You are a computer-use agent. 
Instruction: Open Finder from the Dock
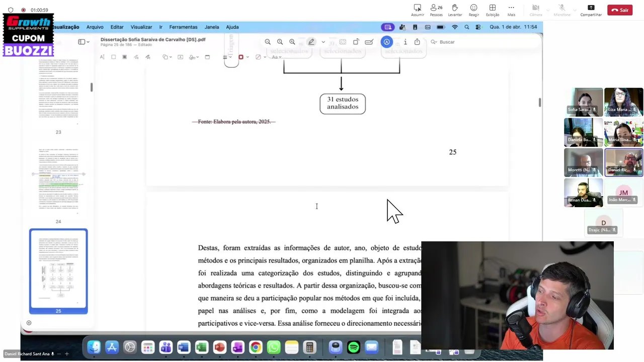[x=94, y=347]
